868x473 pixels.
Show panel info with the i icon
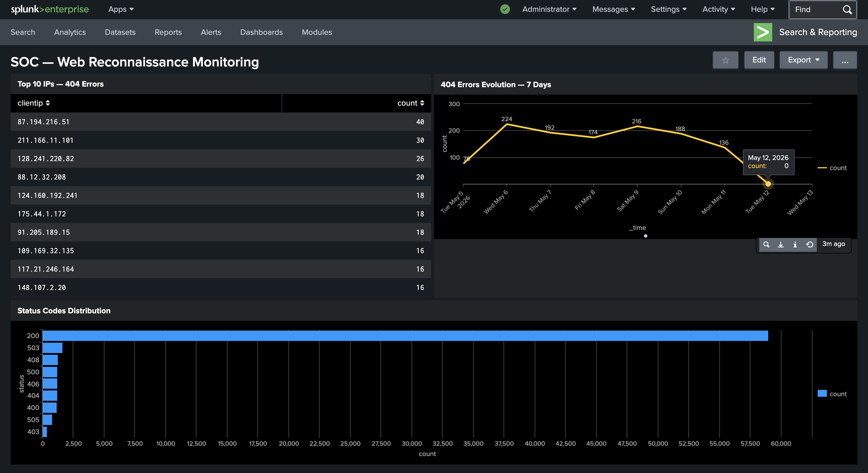(795, 245)
